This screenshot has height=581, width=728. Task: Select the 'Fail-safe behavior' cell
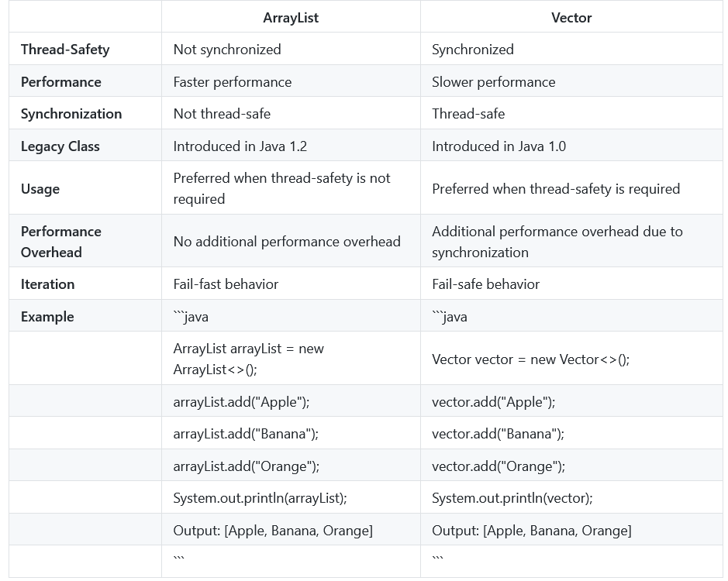[x=485, y=284]
